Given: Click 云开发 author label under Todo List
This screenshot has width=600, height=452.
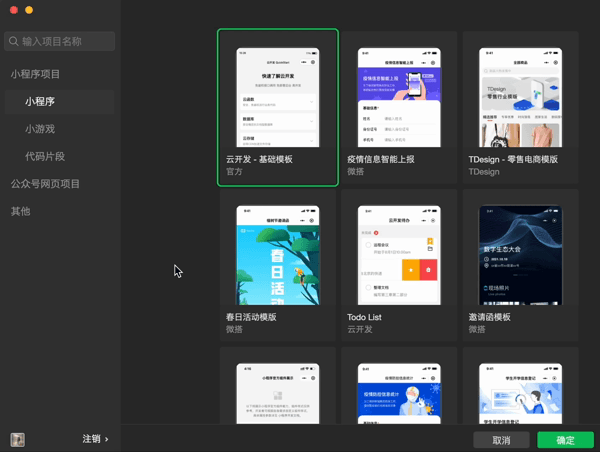Looking at the screenshot, I should click(360, 330).
